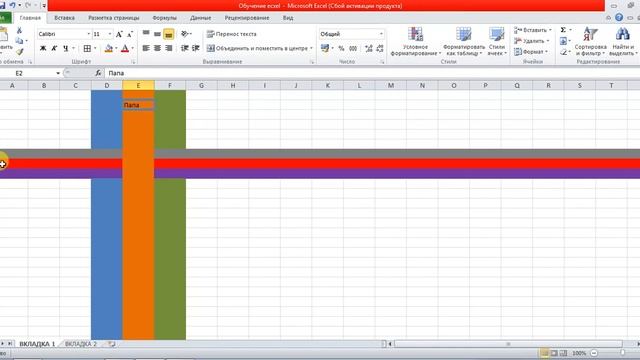
Task: Click Перенос текста wrap text button
Action: pyautogui.click(x=232, y=34)
